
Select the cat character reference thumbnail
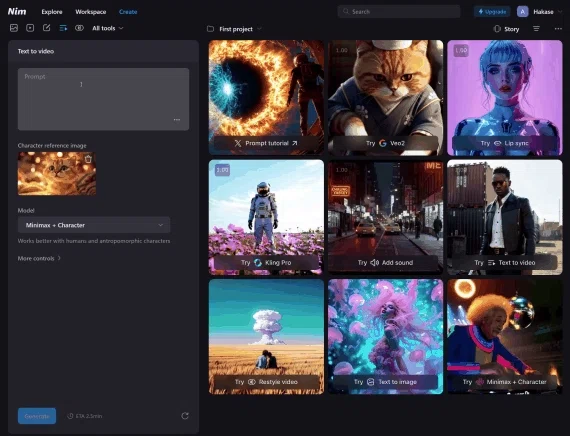(x=57, y=173)
